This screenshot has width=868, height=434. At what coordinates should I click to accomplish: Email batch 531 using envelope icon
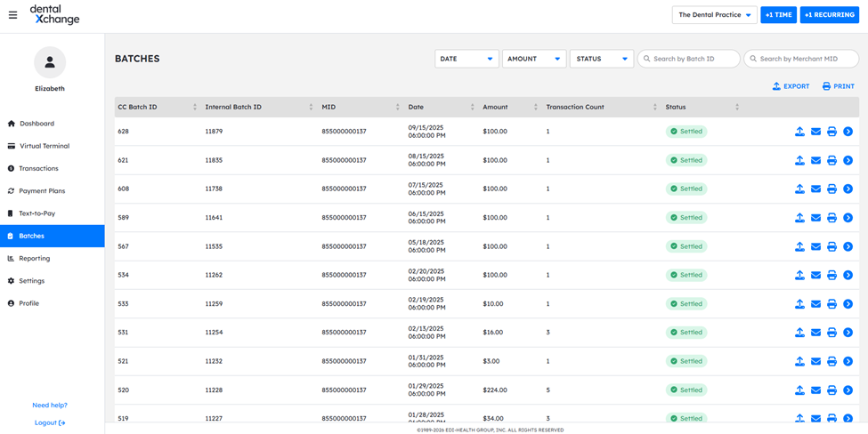click(815, 333)
